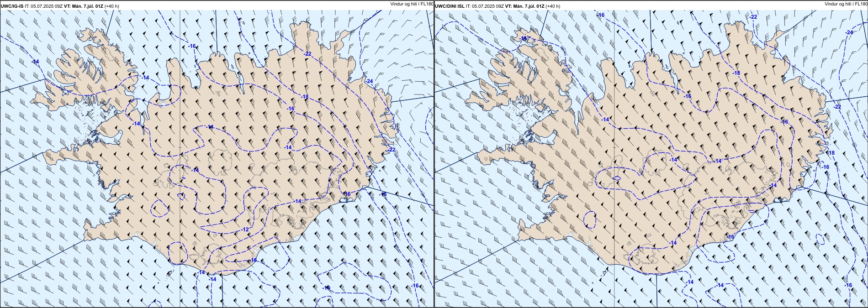
Task: Click "VT: Mán. 7.júl. 01Z" in left map header
Action: pos(83,6)
